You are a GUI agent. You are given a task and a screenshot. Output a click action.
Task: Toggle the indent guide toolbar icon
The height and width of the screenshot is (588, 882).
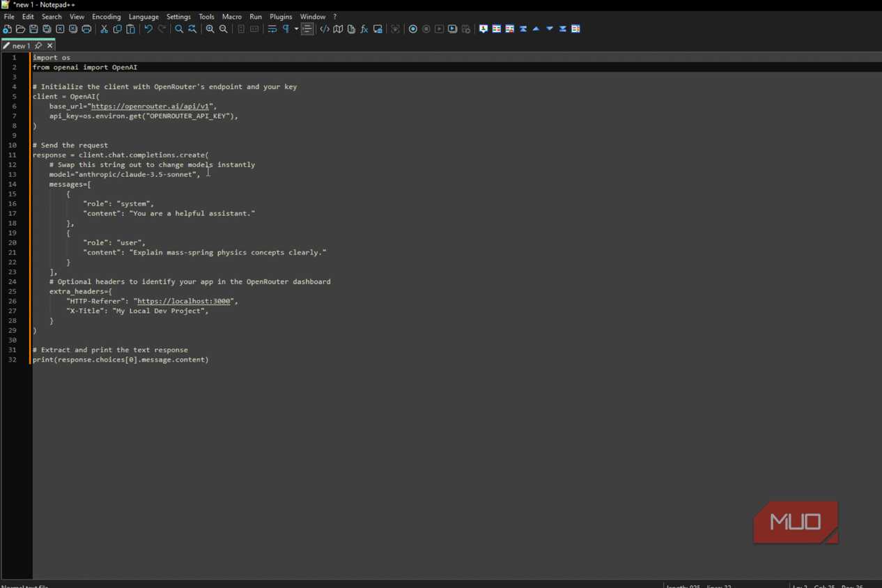click(307, 29)
